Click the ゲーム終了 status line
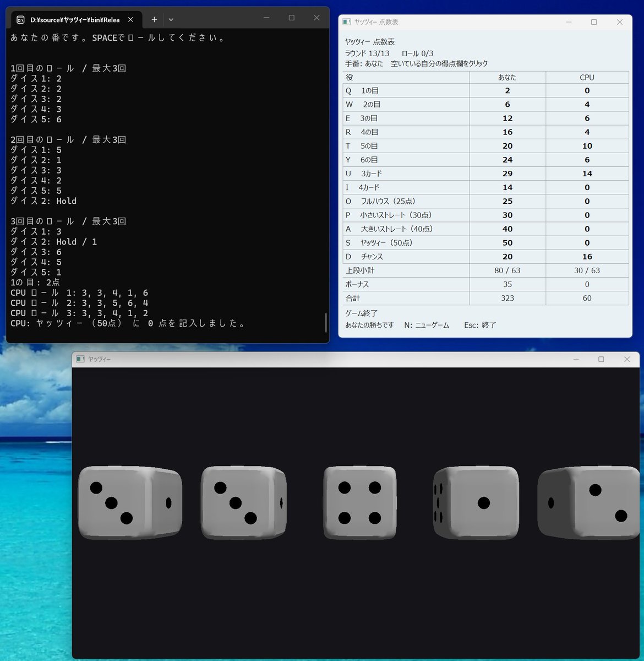 click(362, 313)
